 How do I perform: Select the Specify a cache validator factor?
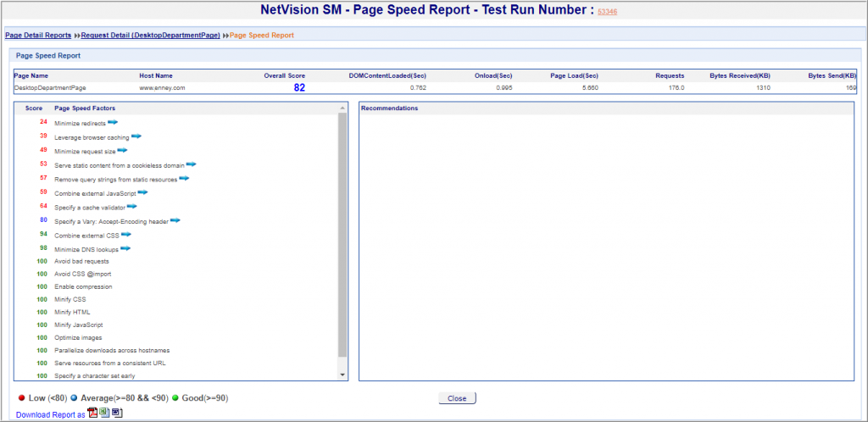tap(90, 208)
